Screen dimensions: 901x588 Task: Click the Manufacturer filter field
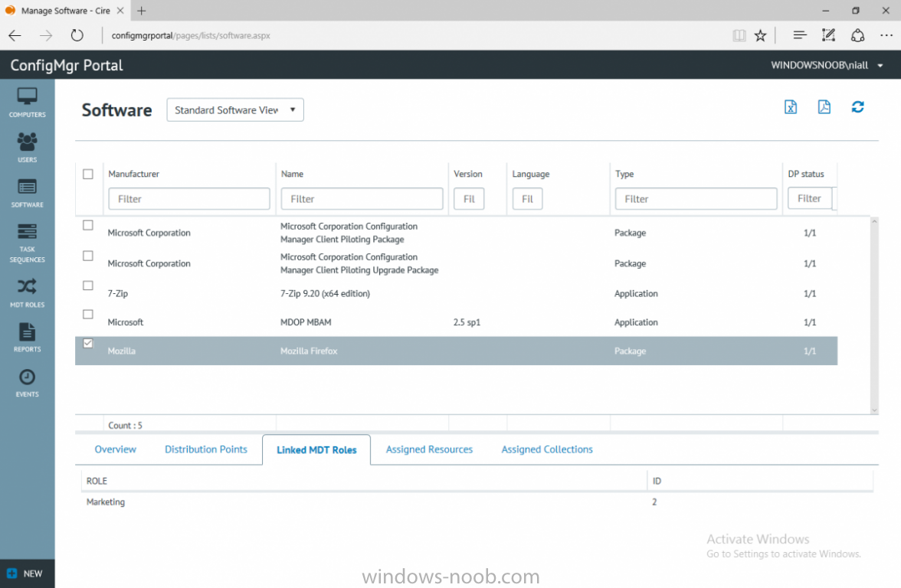pyautogui.click(x=189, y=199)
